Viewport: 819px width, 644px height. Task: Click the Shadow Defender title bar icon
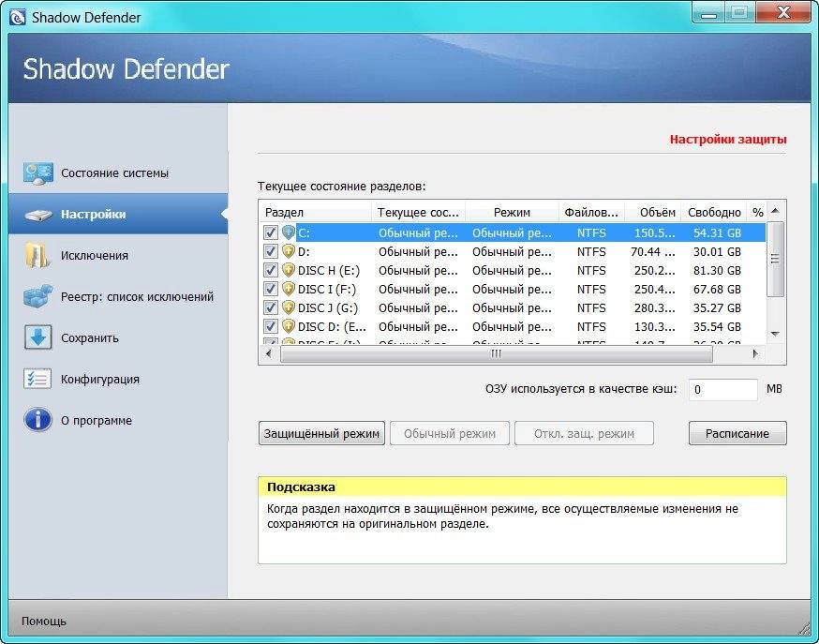pyautogui.click(x=17, y=17)
